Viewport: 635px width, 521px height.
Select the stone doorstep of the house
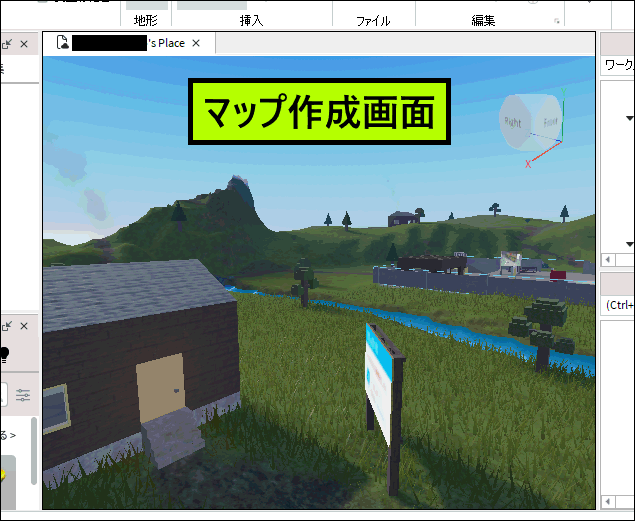(x=174, y=437)
